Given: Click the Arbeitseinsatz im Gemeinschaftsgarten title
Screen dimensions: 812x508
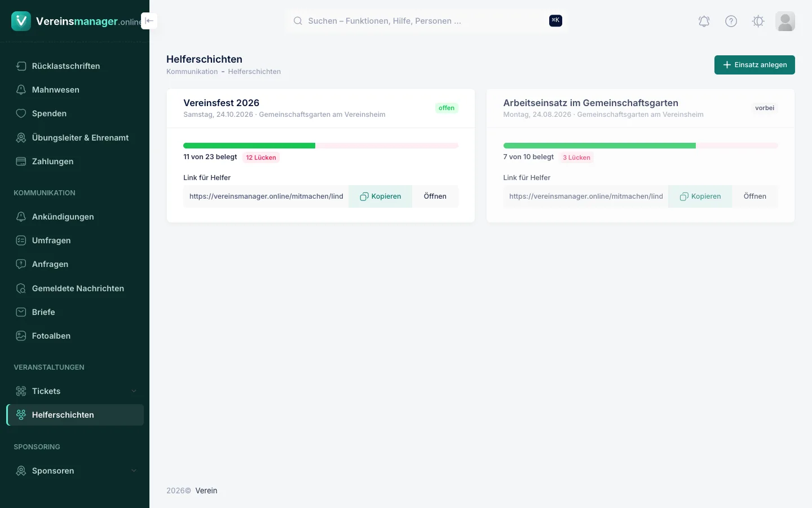Looking at the screenshot, I should (x=590, y=103).
